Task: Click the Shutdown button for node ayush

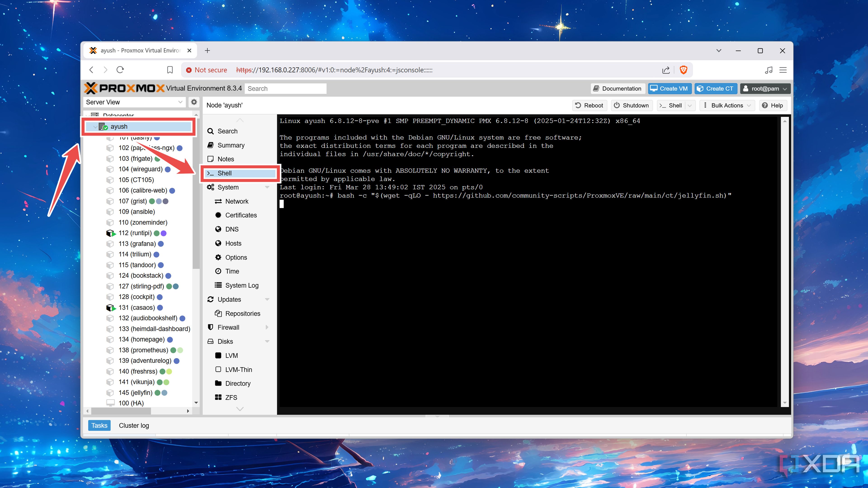Action: (x=631, y=106)
